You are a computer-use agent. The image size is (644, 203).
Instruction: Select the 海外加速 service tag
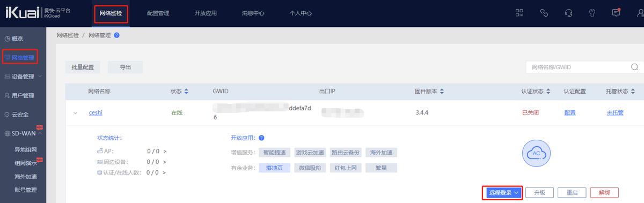tap(380, 153)
